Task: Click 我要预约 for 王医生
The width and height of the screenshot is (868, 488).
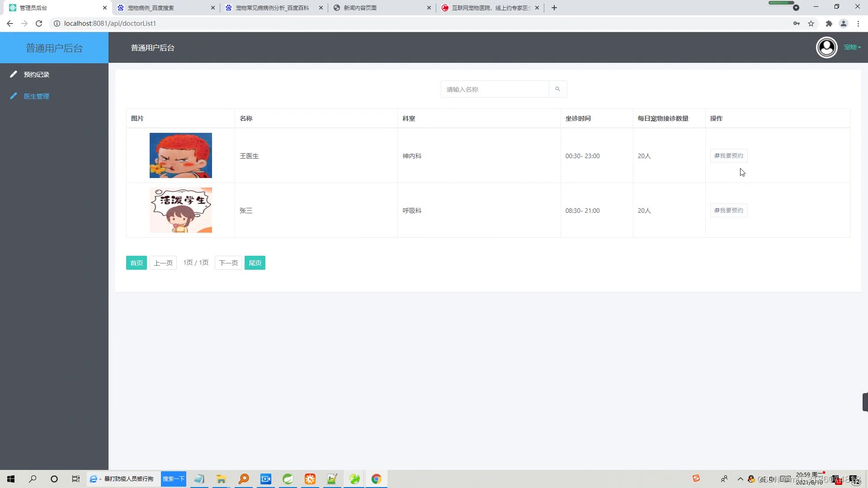Action: 728,155
